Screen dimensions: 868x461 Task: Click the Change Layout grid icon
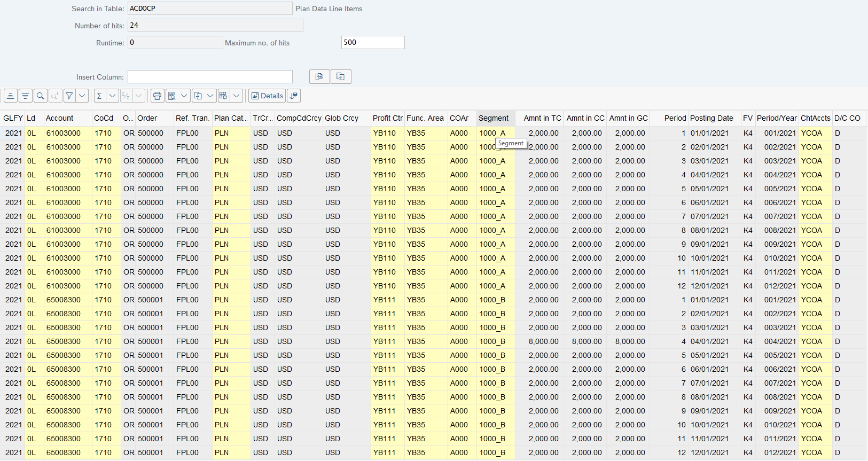point(224,96)
